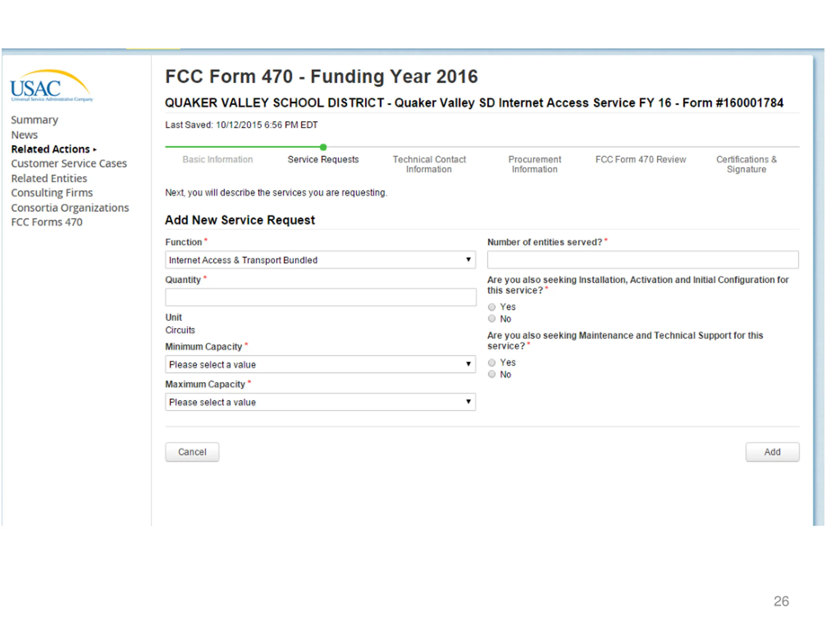Go to the Technical Contact Information step
Screen dimensions: 840x630
click(429, 164)
